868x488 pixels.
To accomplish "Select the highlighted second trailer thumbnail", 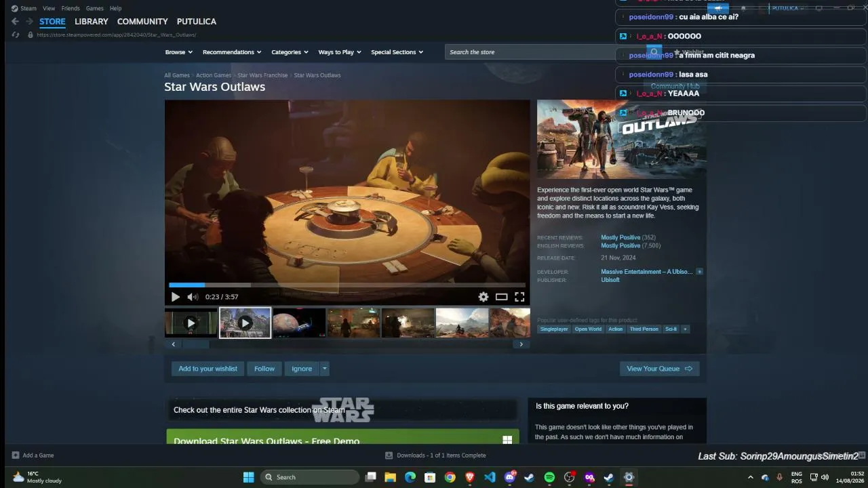I will pyautogui.click(x=245, y=323).
